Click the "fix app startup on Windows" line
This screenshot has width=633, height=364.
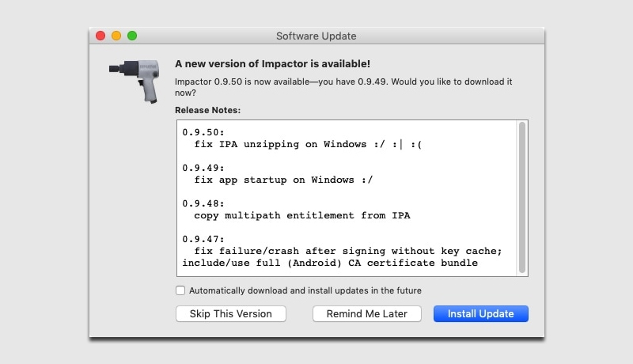tap(282, 180)
